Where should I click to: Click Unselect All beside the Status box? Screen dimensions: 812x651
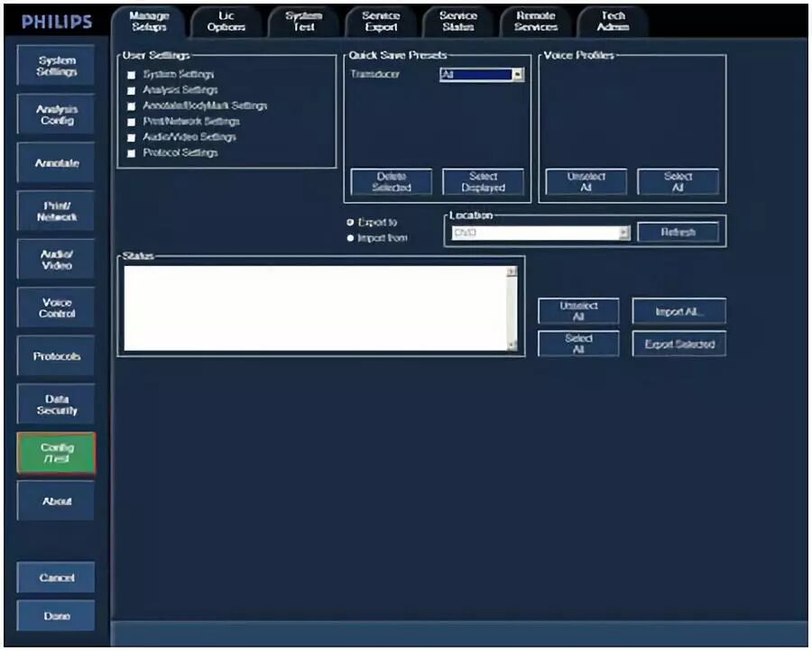pos(578,311)
